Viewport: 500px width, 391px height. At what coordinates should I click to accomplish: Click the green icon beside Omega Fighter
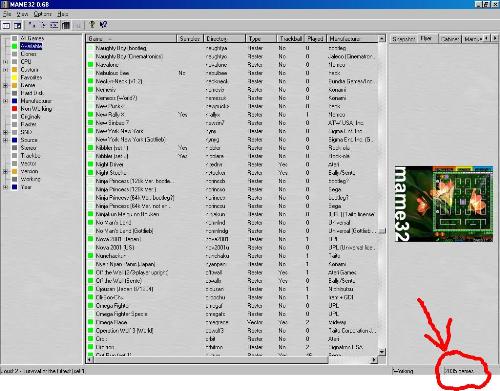click(x=90, y=305)
